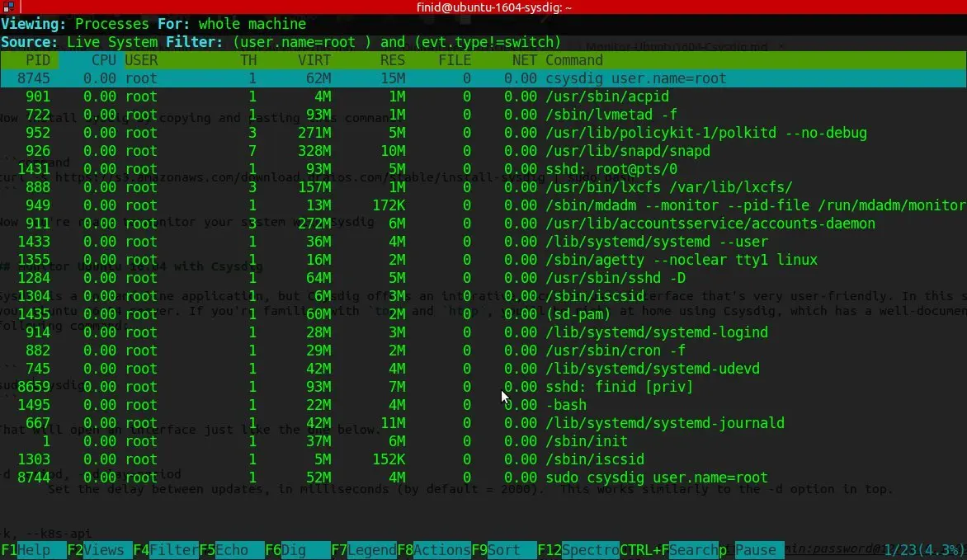Click the VIRT column header
The height and width of the screenshot is (560, 967).
(314, 60)
